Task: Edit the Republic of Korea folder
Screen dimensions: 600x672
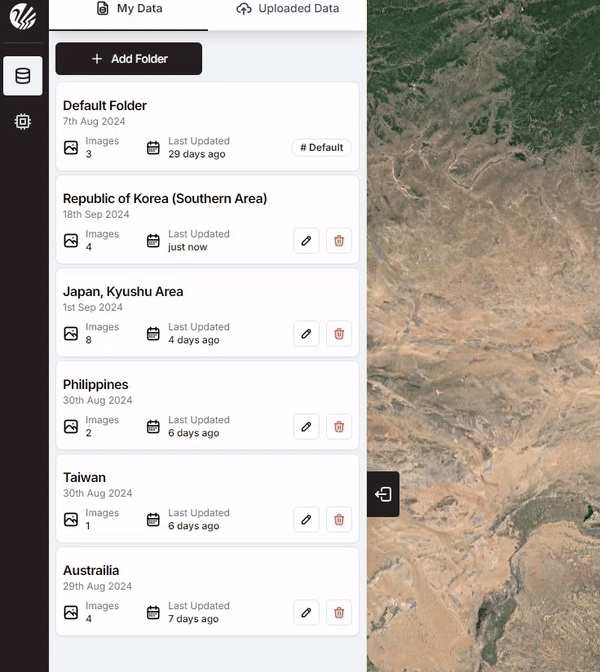Action: click(x=306, y=241)
